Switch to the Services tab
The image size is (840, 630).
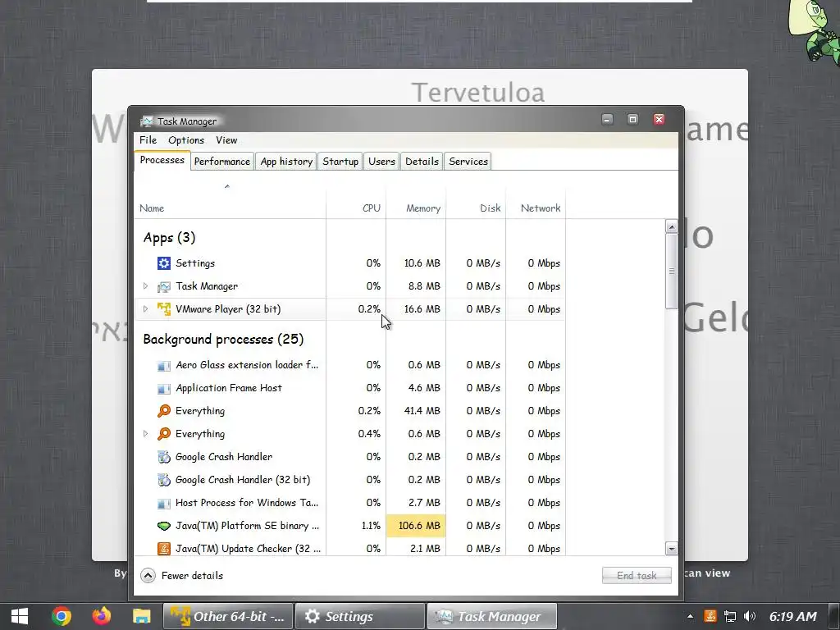coord(468,162)
